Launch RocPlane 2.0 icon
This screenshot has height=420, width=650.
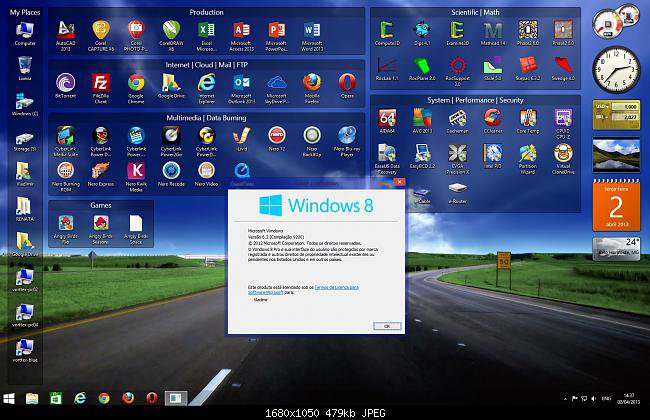422,68
